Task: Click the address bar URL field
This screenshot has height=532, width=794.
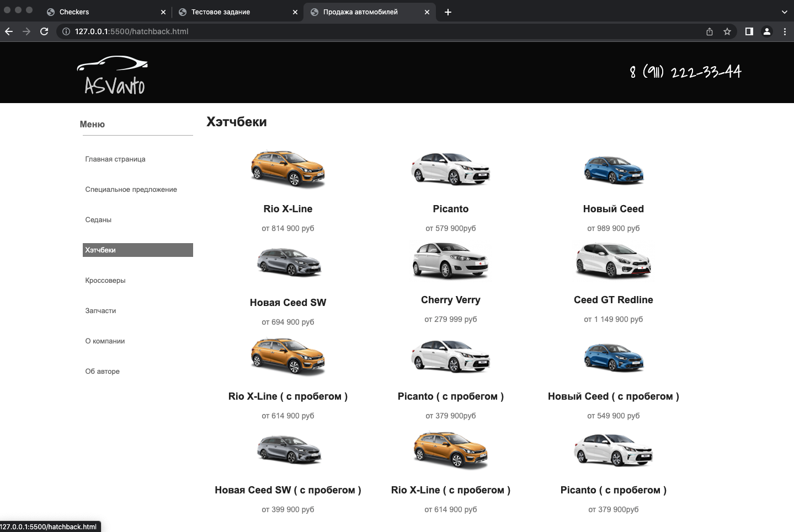Action: (x=132, y=31)
